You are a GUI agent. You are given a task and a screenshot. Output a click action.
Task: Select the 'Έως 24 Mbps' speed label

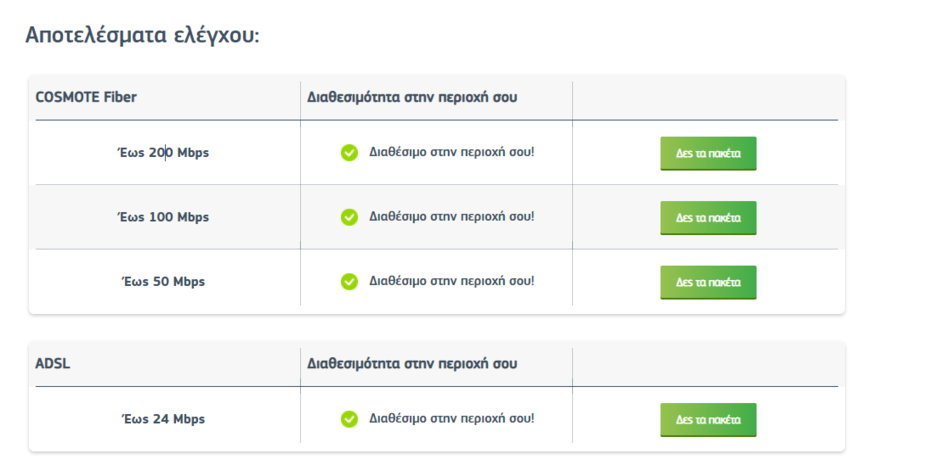(162, 419)
